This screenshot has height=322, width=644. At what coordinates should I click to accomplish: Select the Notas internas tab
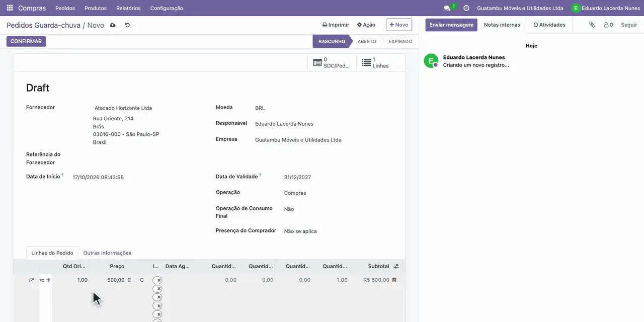pos(502,25)
